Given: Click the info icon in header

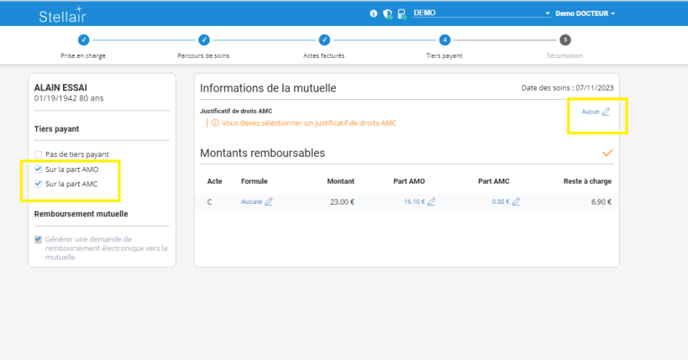Looking at the screenshot, I should [373, 14].
